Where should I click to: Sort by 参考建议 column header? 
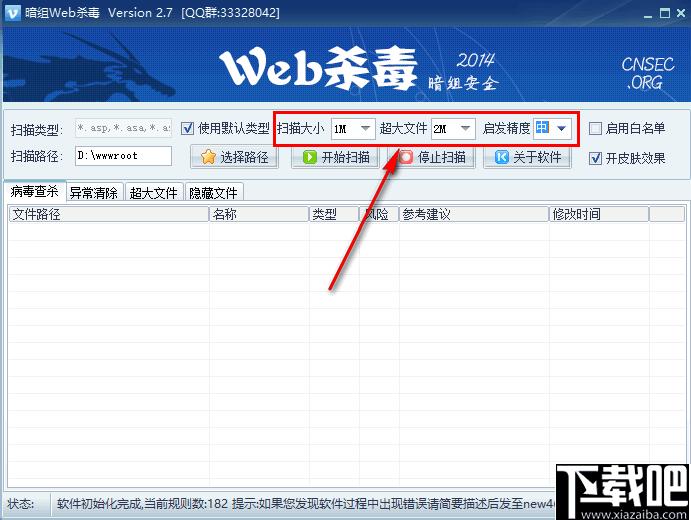(x=474, y=214)
